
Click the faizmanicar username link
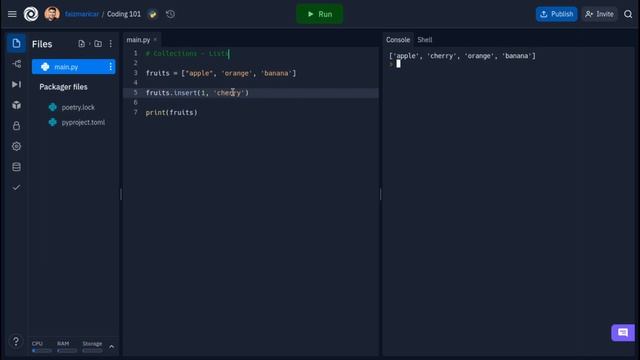82,14
